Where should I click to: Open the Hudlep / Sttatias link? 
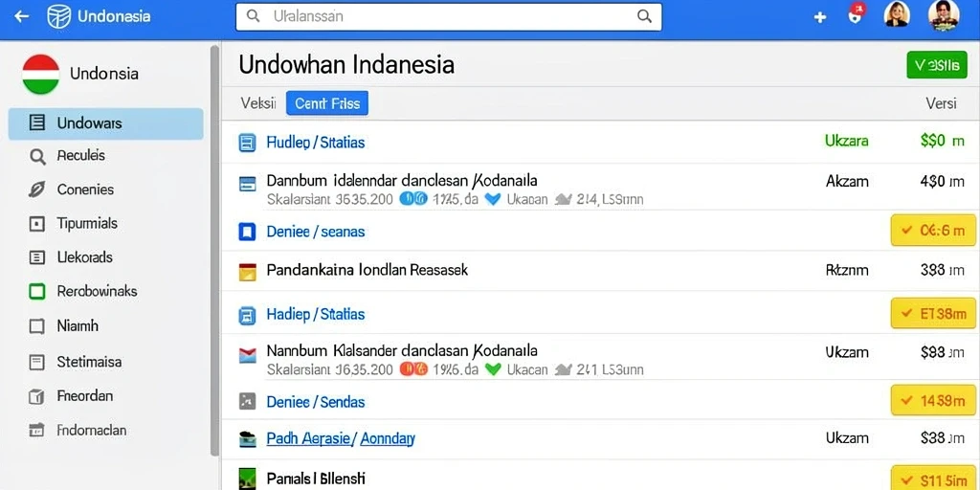tap(316, 143)
